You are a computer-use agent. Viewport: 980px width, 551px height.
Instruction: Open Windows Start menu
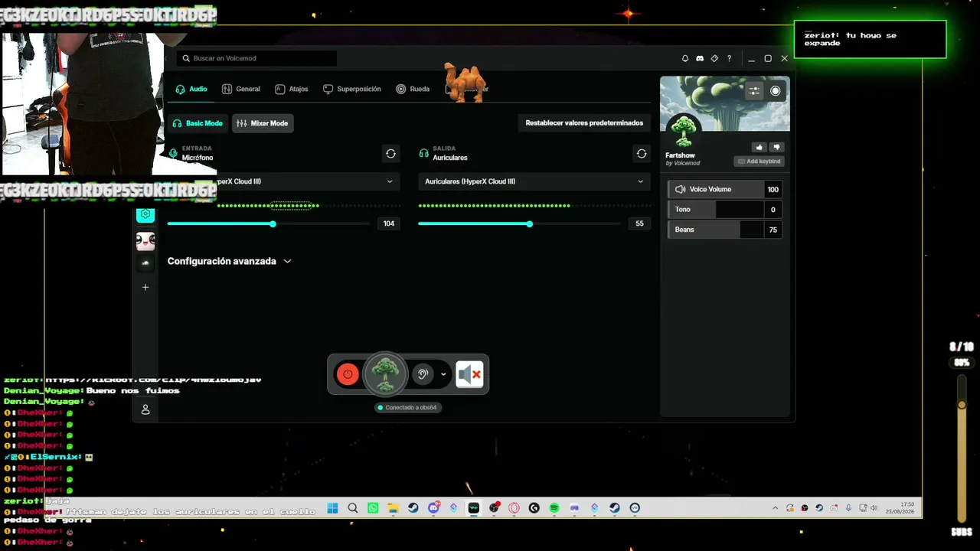click(333, 508)
